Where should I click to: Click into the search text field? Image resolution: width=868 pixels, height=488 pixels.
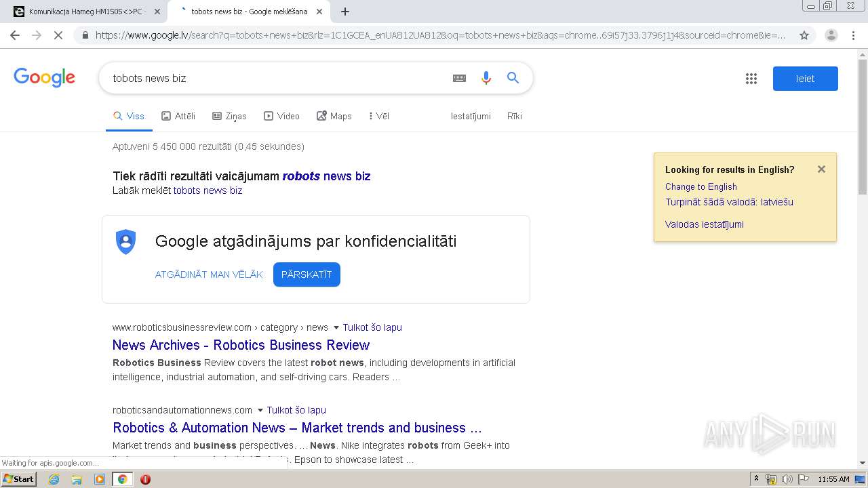tap(275, 78)
